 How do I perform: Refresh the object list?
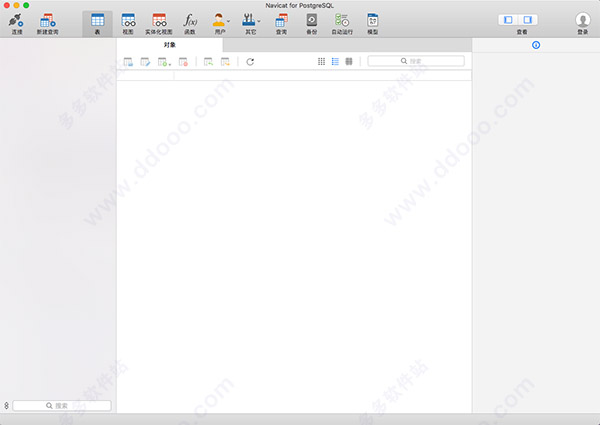(x=250, y=62)
